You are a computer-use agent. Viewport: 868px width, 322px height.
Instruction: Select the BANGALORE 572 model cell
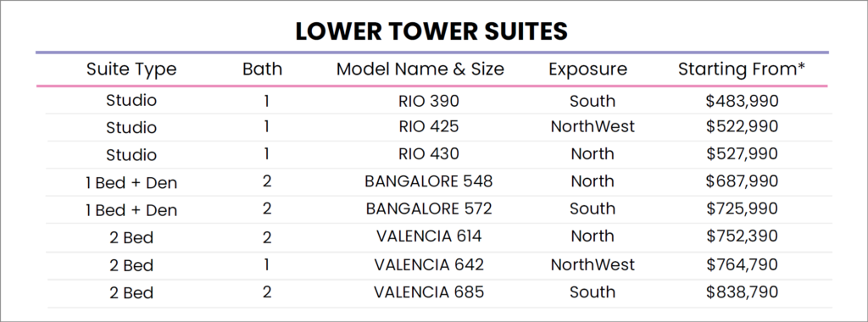click(428, 208)
